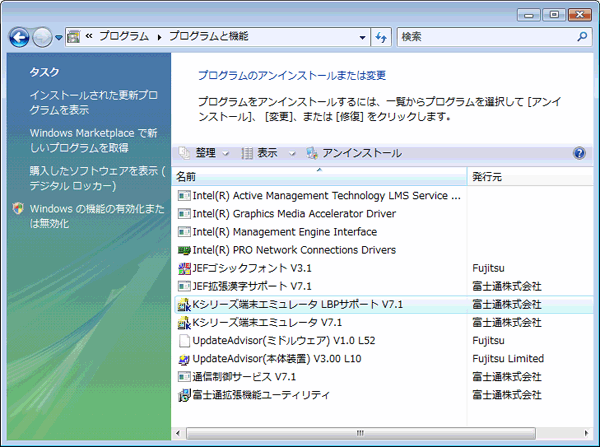Click プログラムのアンインストールまたは変更 heading
This screenshot has height=447, width=600.
pos(292,75)
